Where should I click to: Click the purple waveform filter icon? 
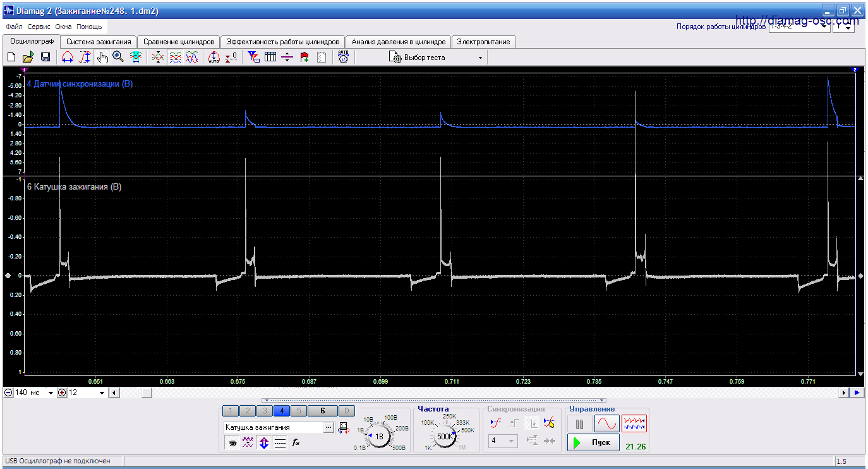(248, 443)
